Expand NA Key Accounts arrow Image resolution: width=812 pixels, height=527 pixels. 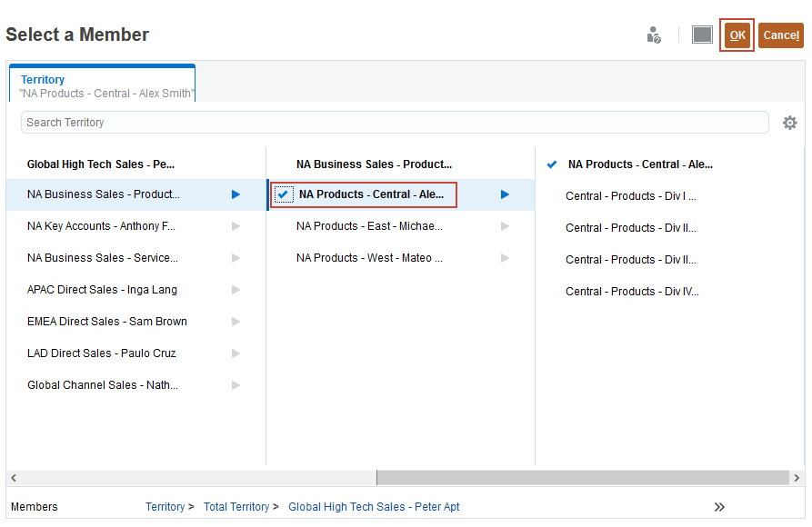click(x=236, y=226)
